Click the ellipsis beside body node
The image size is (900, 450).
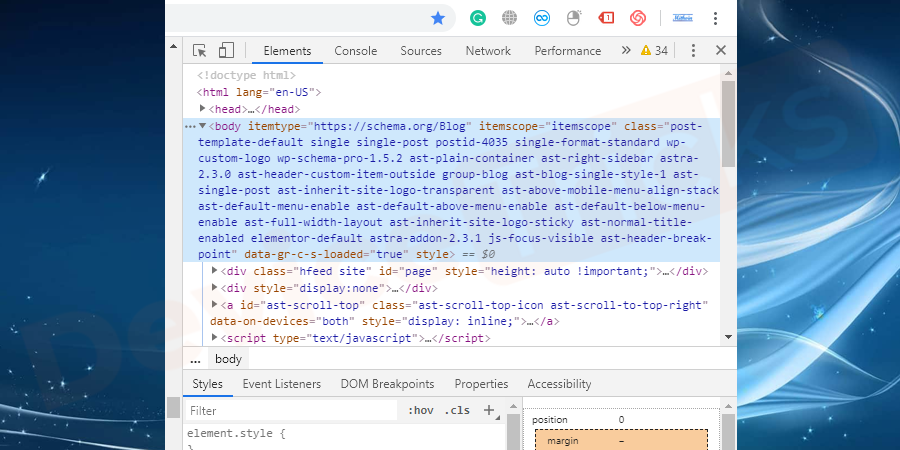[190, 126]
